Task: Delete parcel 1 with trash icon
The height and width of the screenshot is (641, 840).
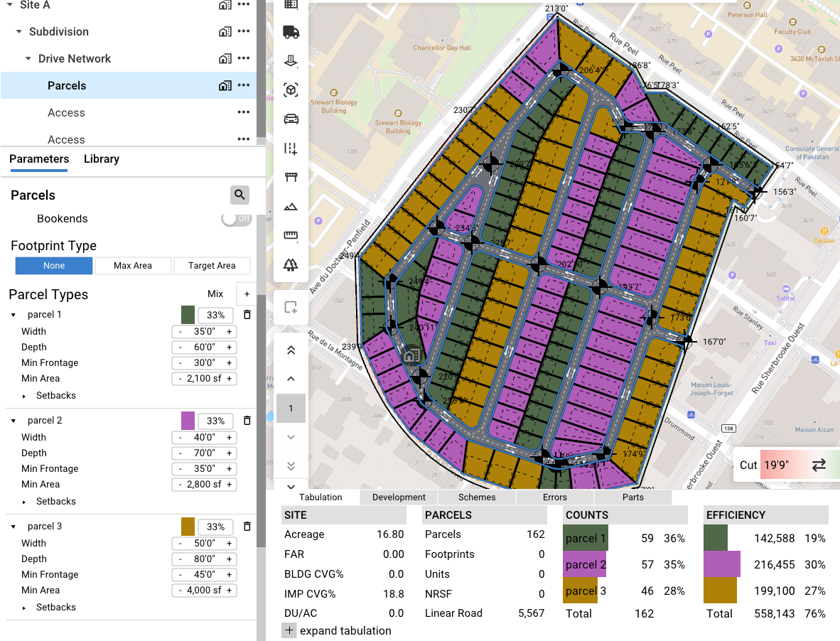Action: (x=247, y=315)
